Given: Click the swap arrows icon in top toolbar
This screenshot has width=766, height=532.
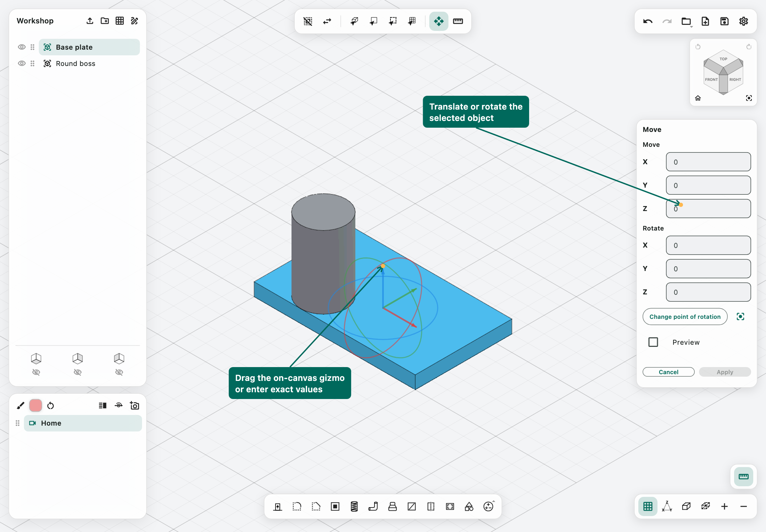Looking at the screenshot, I should (327, 21).
